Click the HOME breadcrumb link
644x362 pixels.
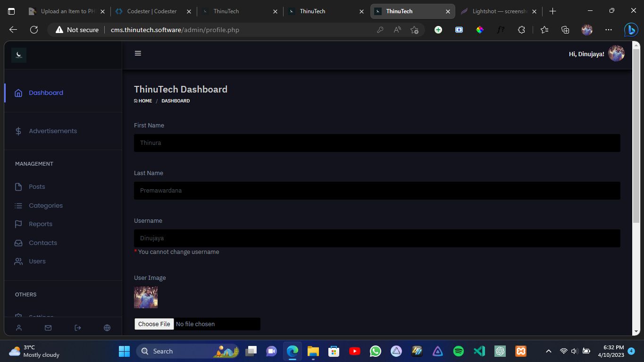click(143, 101)
